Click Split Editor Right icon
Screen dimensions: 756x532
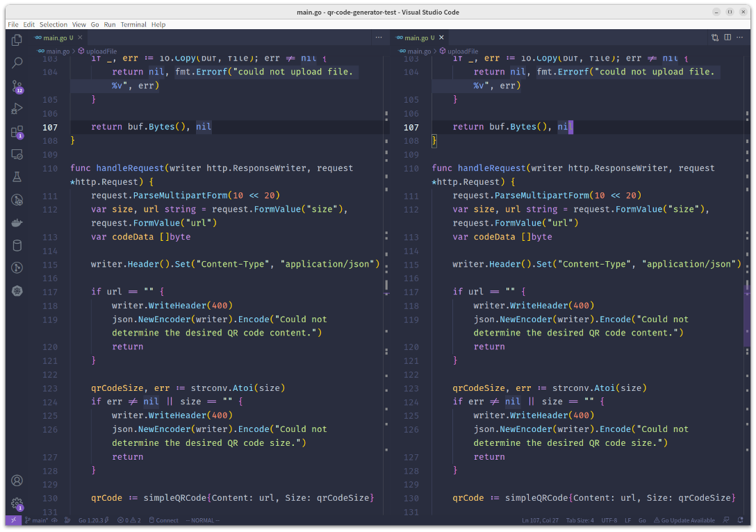pos(728,38)
